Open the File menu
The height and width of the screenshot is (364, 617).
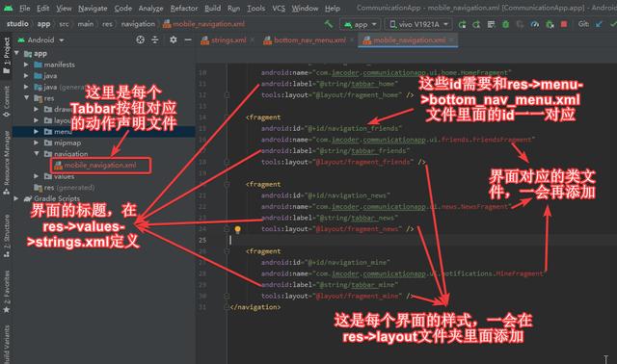(x=24, y=8)
